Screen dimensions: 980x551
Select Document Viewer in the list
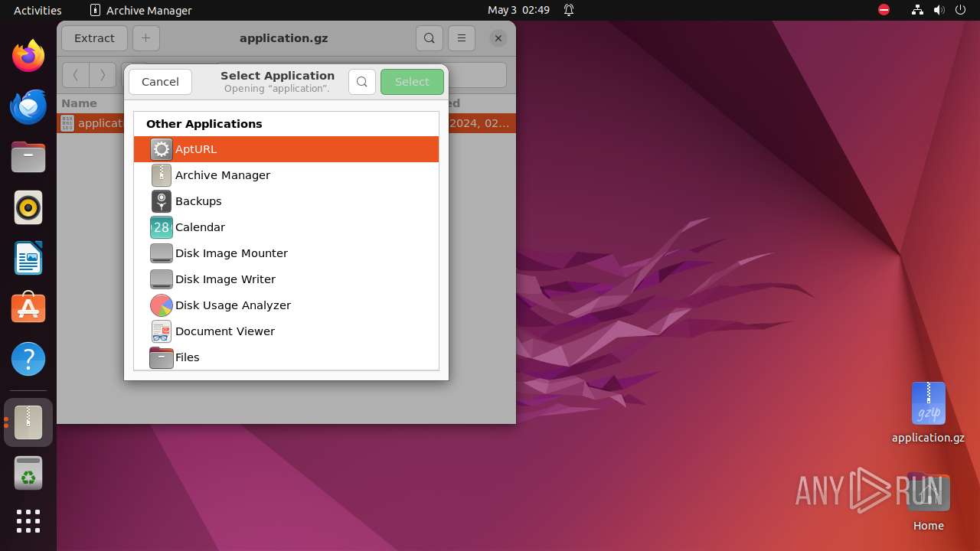pyautogui.click(x=286, y=331)
